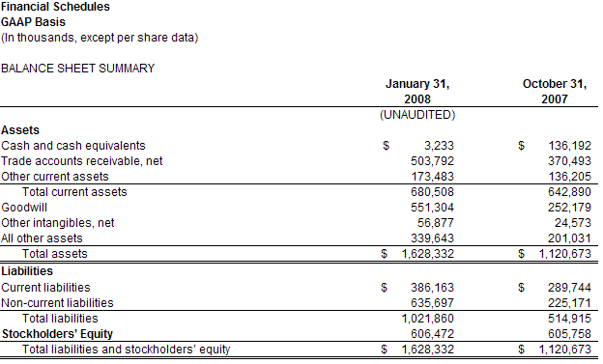This screenshot has width=603, height=364.
Task: Select the BALANCE SHEET SUMMARY title
Action: 77,69
